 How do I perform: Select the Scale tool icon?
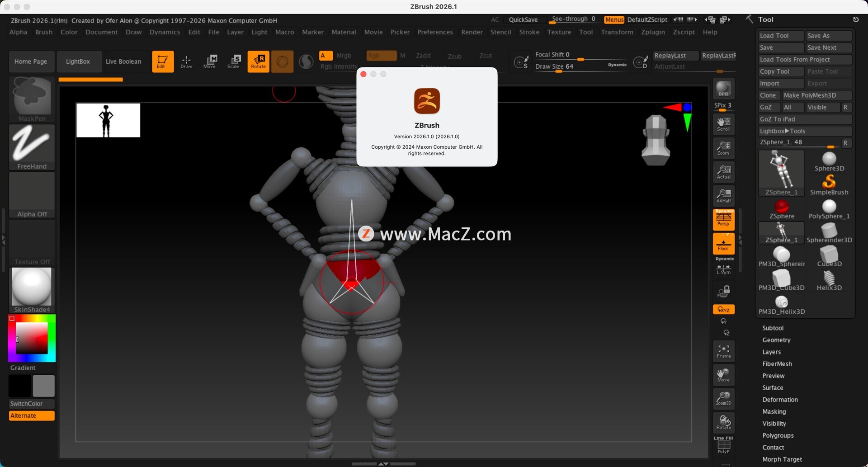click(x=233, y=61)
